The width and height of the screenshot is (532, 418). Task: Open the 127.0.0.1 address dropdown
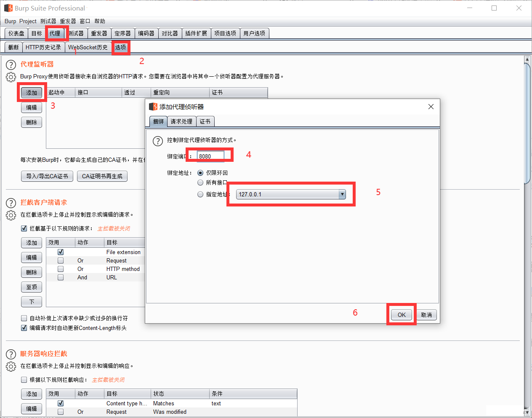(342, 194)
